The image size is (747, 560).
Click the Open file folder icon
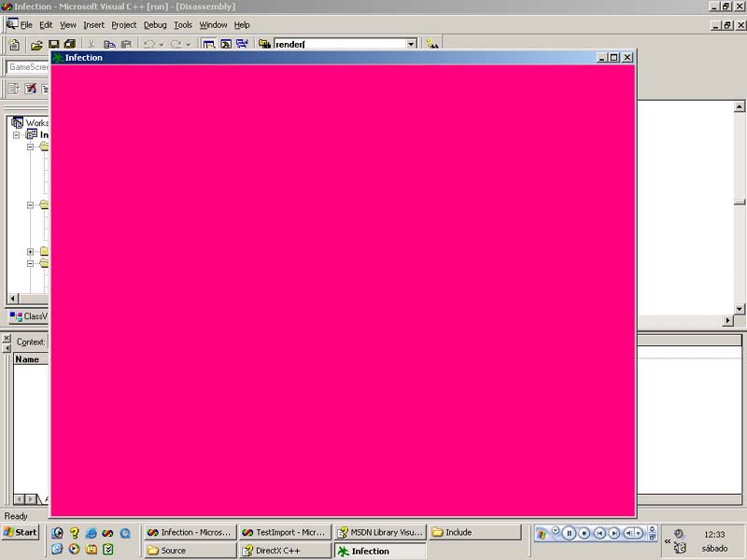click(36, 45)
